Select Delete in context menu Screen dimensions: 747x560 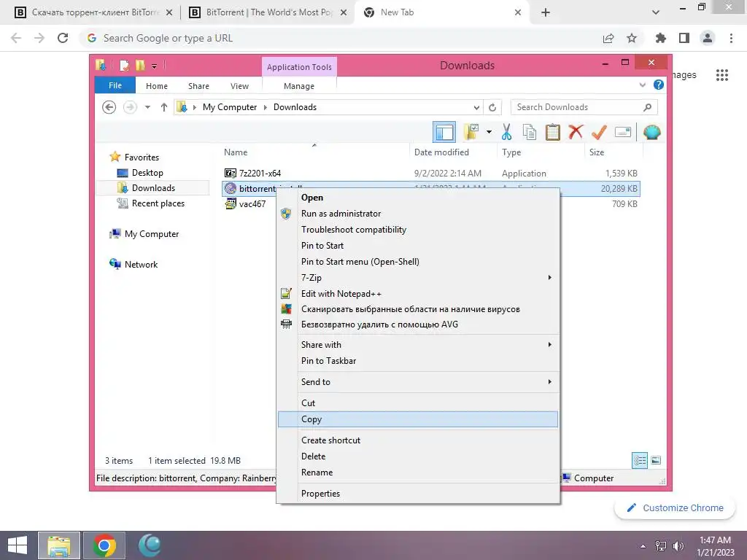click(418, 456)
